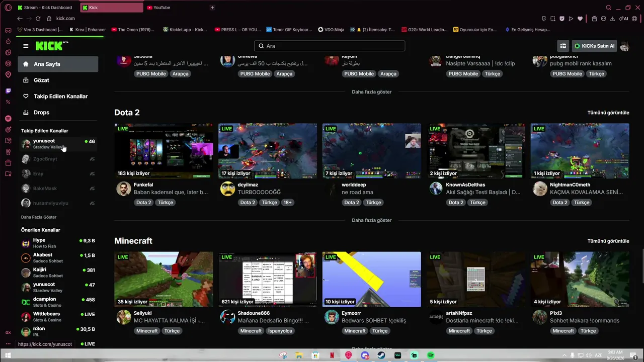Screen dimensions: 644x362
Task: Open Shadoune666 Minecraft stream thumbnail
Action: (268, 279)
